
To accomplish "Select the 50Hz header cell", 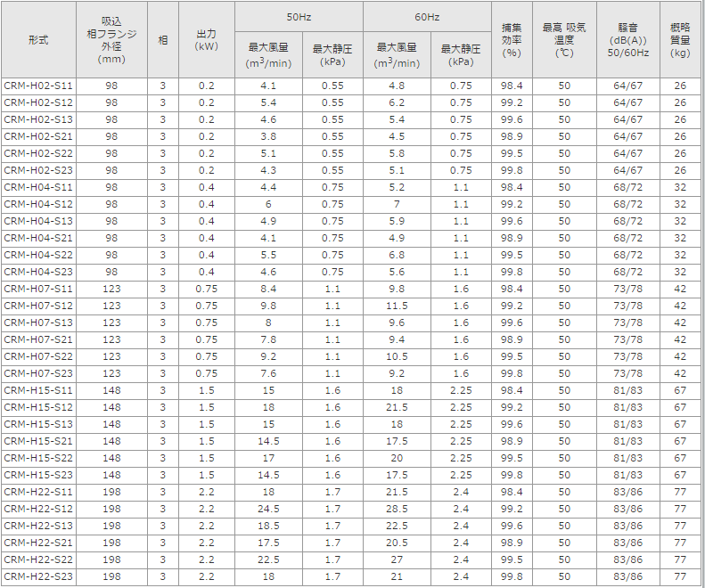I will 299,17.
